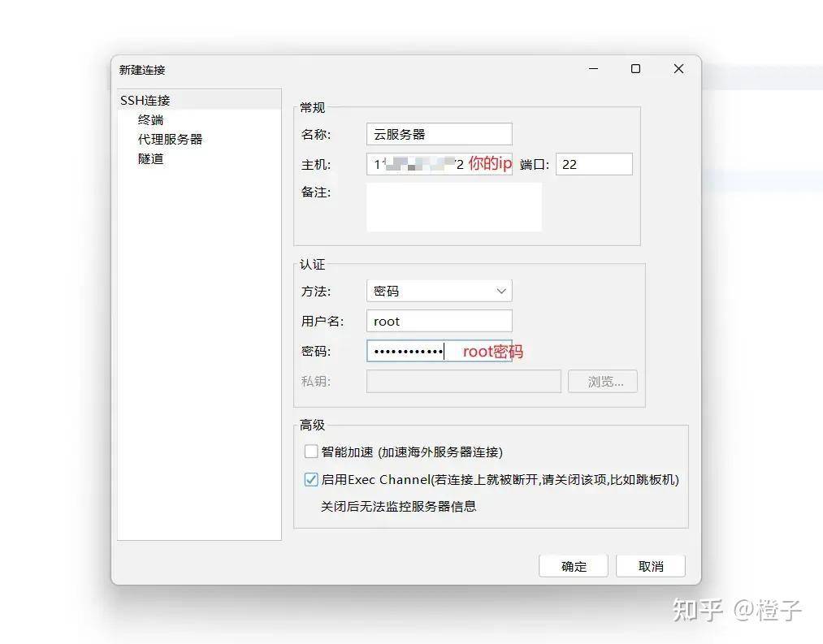823x644 pixels.
Task: Open the 隧道 settings page
Action: (150, 158)
